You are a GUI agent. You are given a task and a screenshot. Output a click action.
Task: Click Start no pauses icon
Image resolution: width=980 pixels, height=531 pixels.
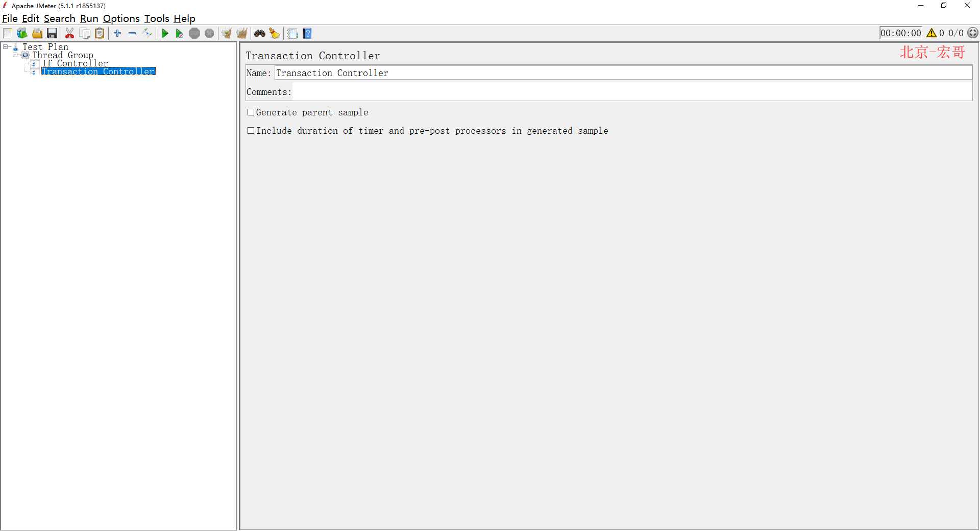tap(179, 33)
